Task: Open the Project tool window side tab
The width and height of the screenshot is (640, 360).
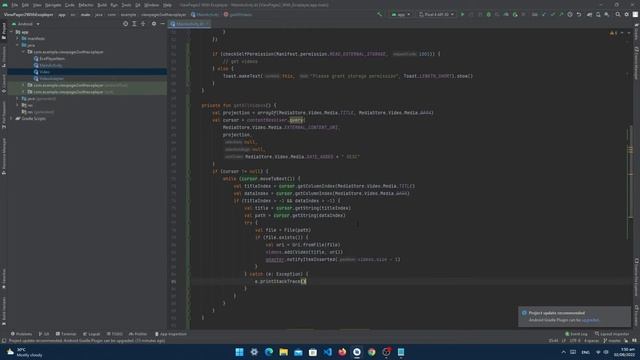Action: click(x=4, y=31)
